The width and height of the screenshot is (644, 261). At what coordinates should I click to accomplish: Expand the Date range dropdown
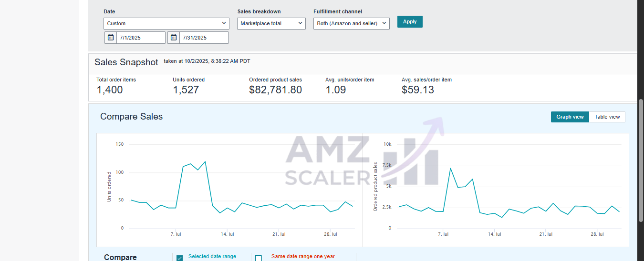[x=166, y=23]
